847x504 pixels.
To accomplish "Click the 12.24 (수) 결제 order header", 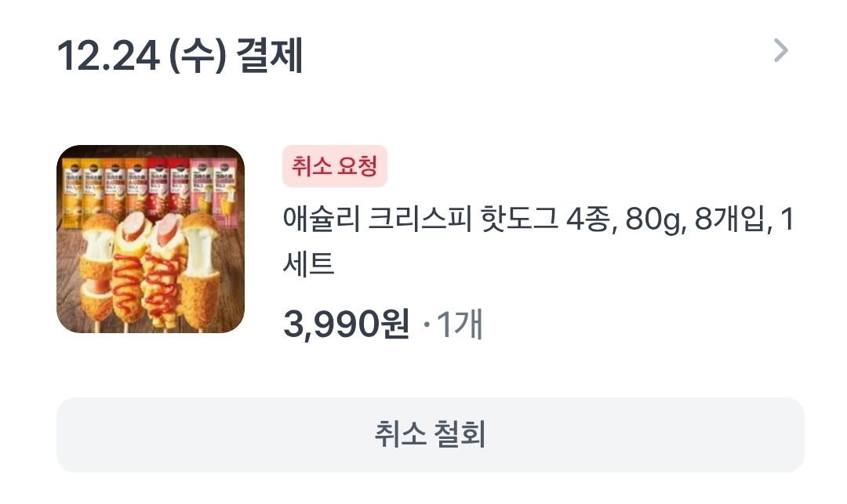I will click(x=180, y=55).
